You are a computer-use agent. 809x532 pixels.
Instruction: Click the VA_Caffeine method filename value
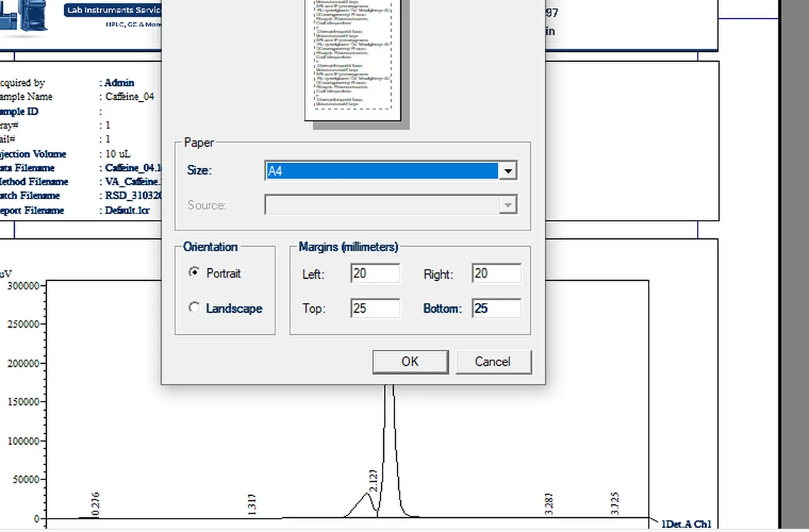point(133,182)
